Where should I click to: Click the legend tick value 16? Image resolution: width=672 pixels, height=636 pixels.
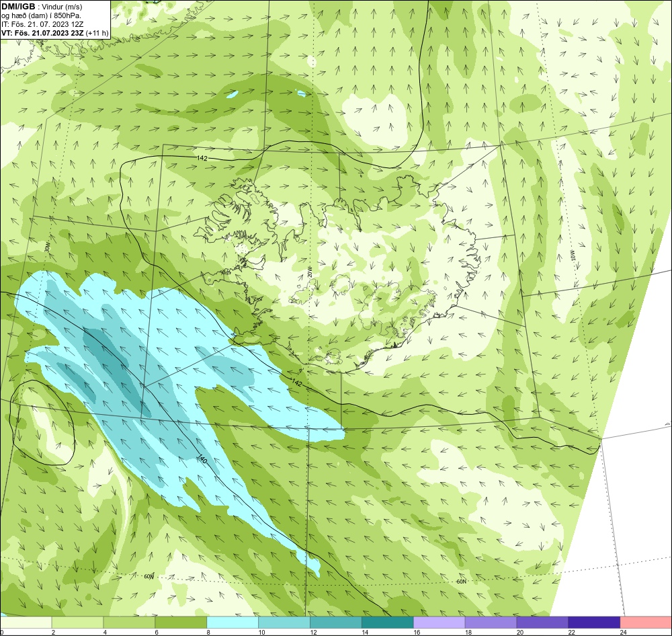click(417, 632)
